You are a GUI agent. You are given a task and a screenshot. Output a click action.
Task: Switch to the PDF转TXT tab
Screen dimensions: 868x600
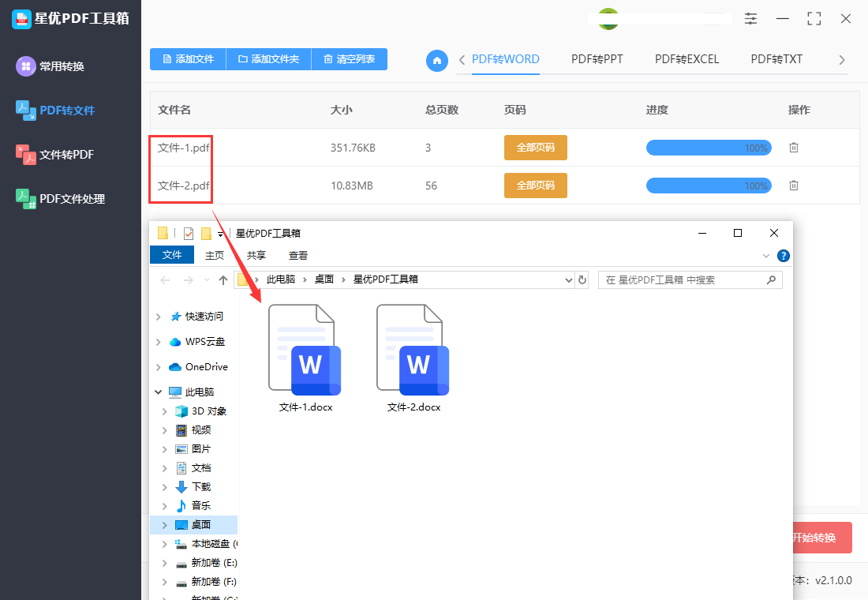776,59
